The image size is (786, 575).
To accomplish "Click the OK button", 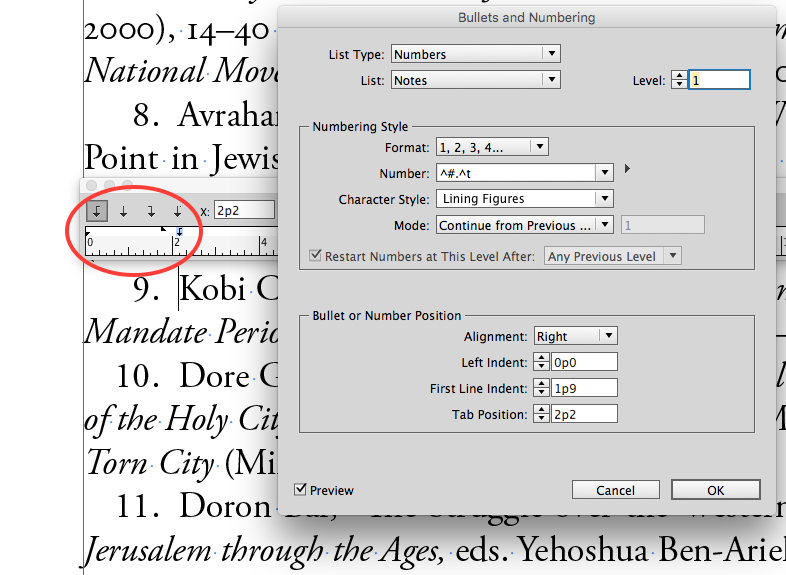I will (x=716, y=490).
